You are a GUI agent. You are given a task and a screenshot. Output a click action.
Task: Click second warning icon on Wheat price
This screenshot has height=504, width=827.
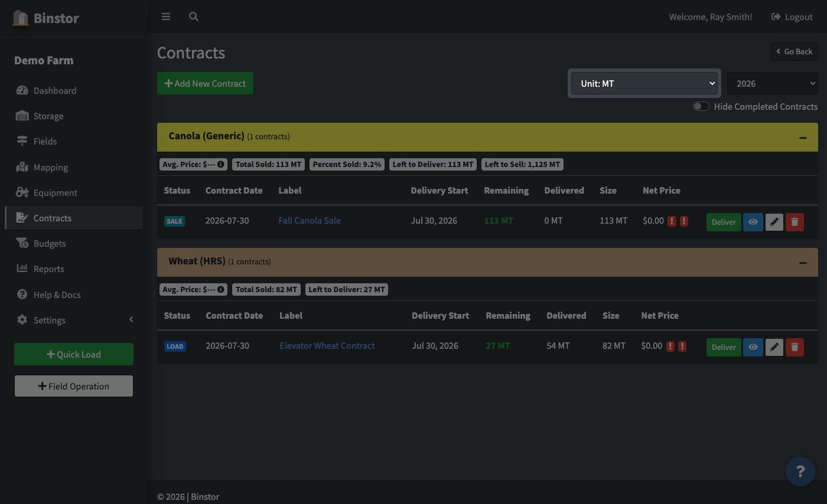click(x=682, y=346)
